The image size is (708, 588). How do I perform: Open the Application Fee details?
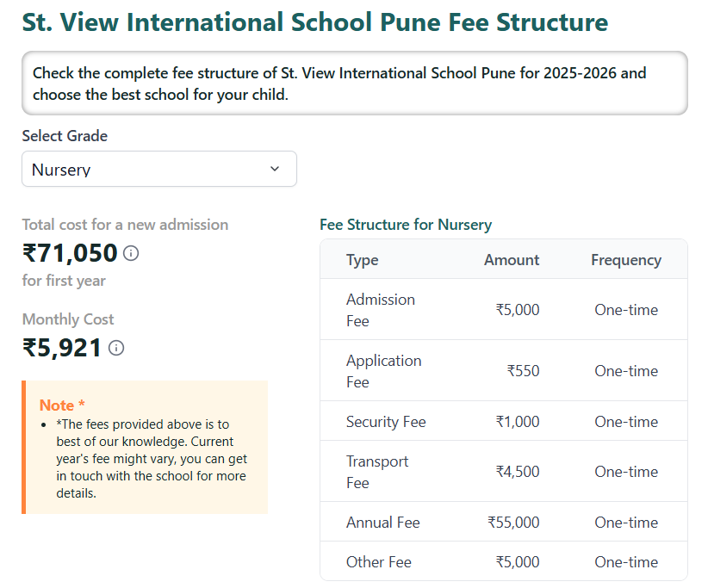383,370
